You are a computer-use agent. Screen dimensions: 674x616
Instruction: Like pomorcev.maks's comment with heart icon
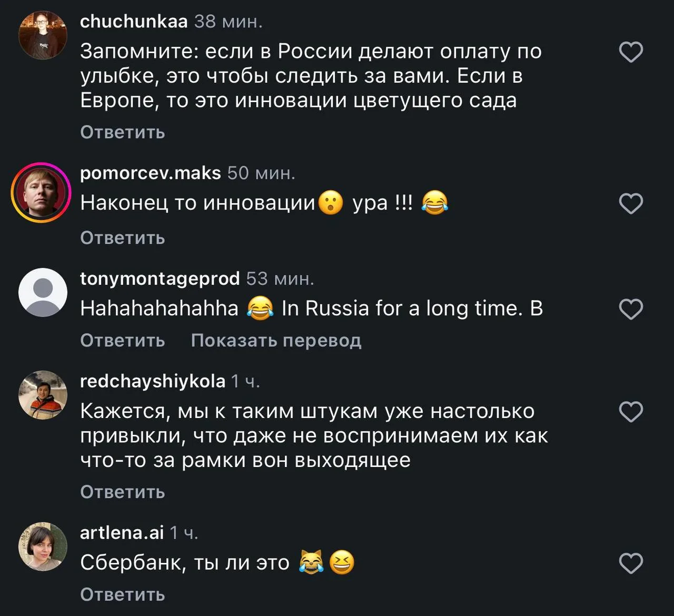point(631,204)
